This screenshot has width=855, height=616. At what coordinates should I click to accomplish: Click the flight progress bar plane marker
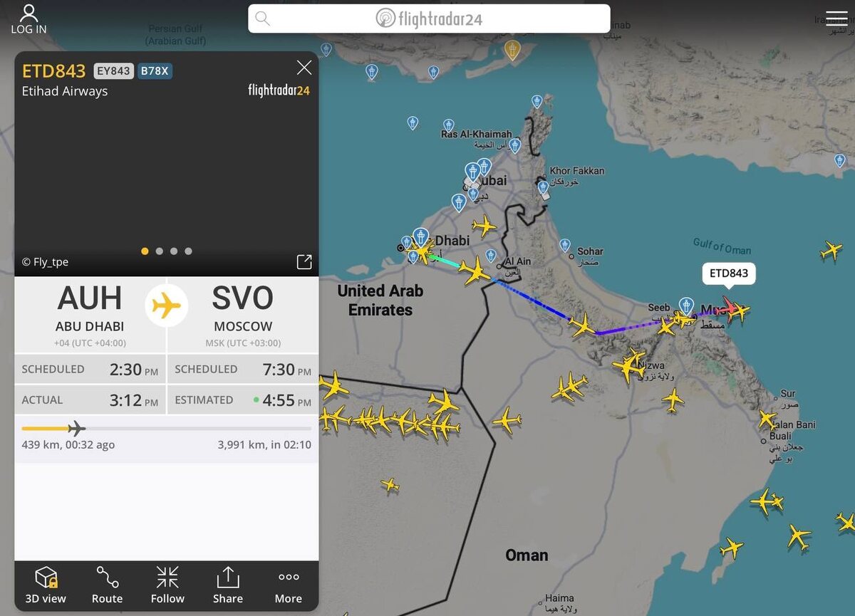click(x=76, y=428)
